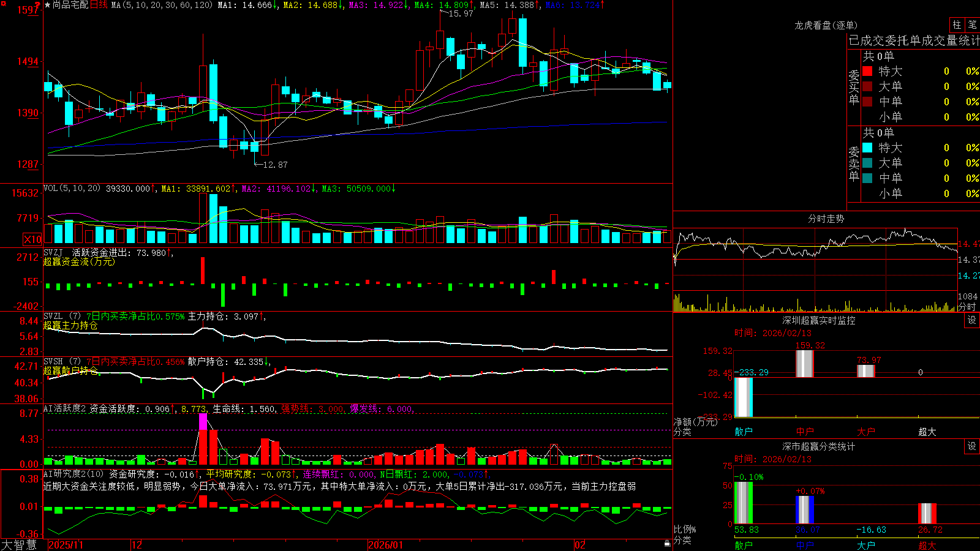The height and width of the screenshot is (551, 980).
Task: Click -16.63 大户 value in 分类统计
Action: click(871, 530)
